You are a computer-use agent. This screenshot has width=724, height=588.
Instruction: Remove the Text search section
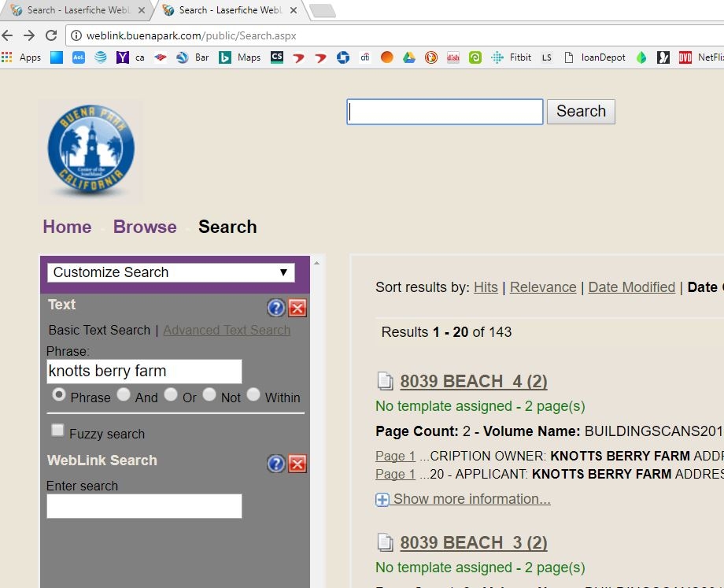pos(297,308)
